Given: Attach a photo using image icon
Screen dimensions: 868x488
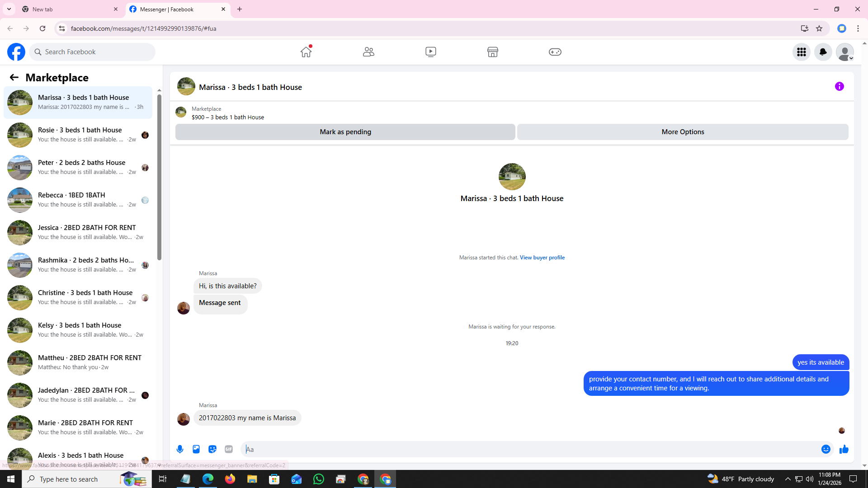Looking at the screenshot, I should (196, 449).
